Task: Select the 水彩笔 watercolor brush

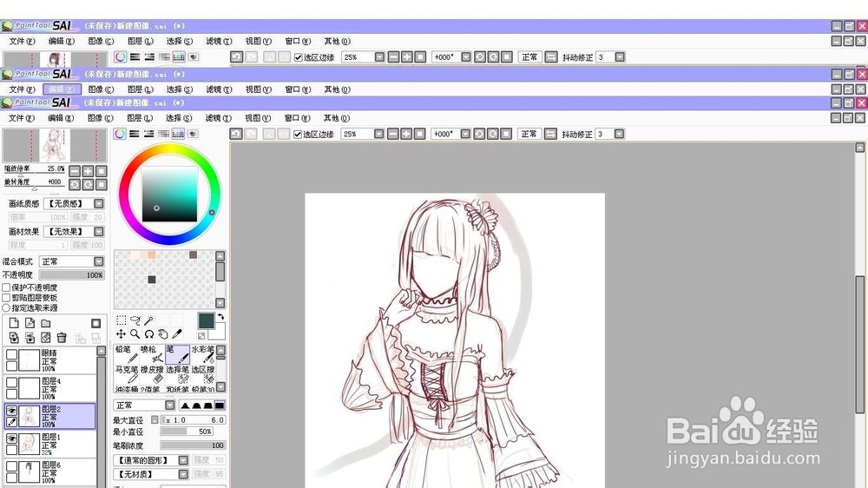Action: tap(202, 354)
